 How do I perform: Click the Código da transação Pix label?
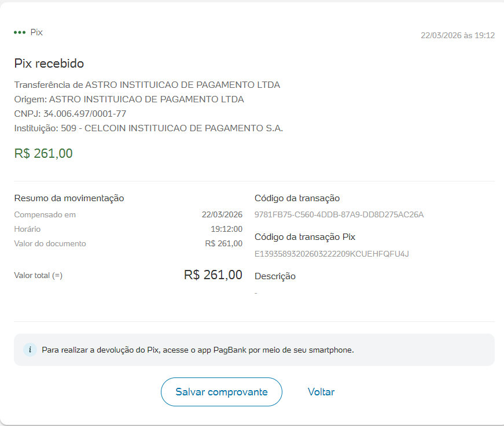click(x=305, y=237)
